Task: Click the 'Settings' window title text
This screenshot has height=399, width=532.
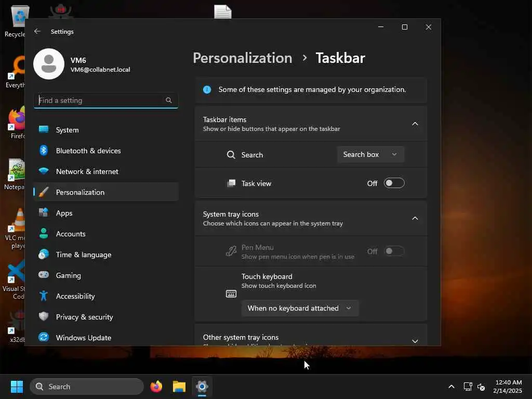Action: (62, 32)
